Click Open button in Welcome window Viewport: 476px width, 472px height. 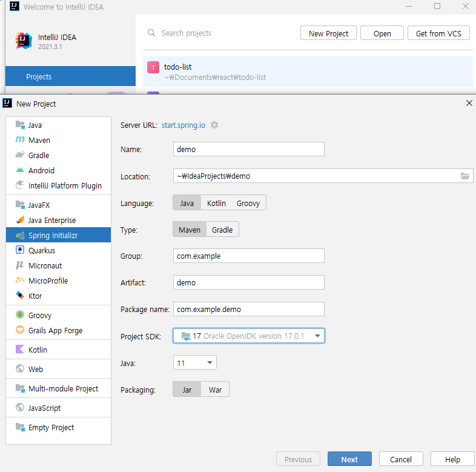pos(382,33)
